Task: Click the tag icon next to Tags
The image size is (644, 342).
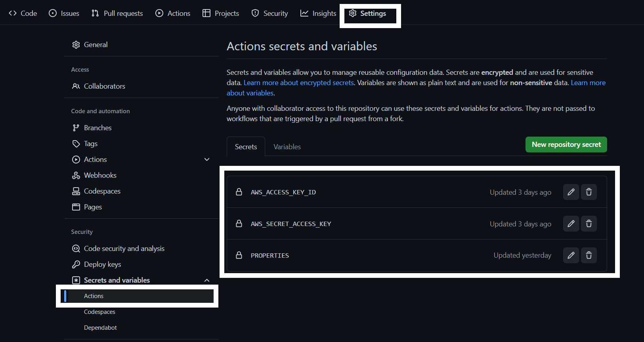Action: point(76,144)
